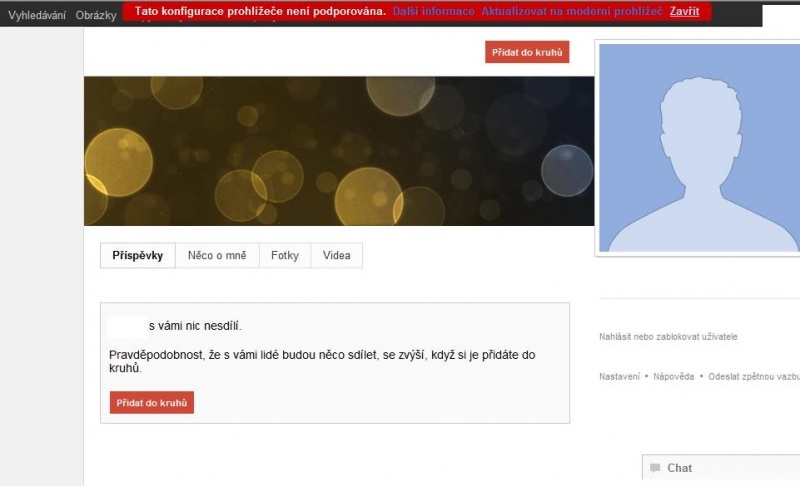
Task: Select the Příspěvky tab
Action: [138, 256]
